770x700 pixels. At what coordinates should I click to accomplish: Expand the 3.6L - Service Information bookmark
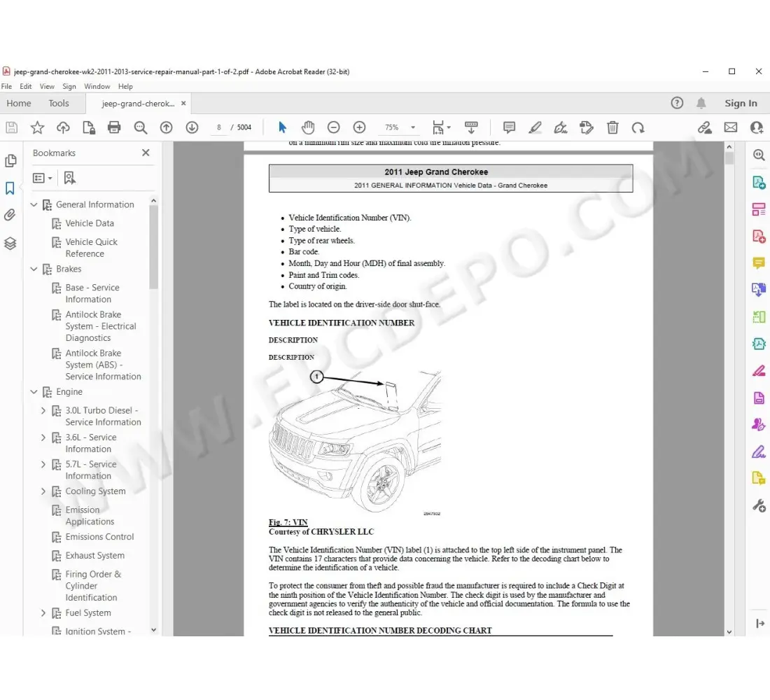point(43,437)
